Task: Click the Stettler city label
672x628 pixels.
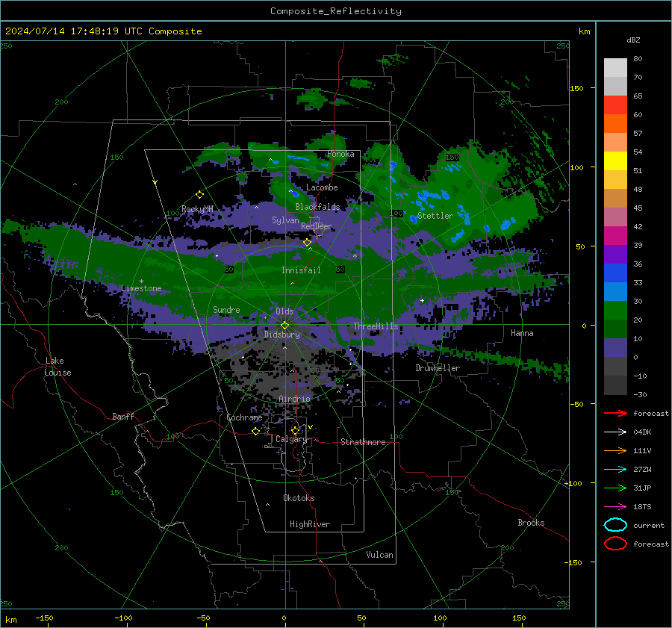Action: click(x=435, y=216)
